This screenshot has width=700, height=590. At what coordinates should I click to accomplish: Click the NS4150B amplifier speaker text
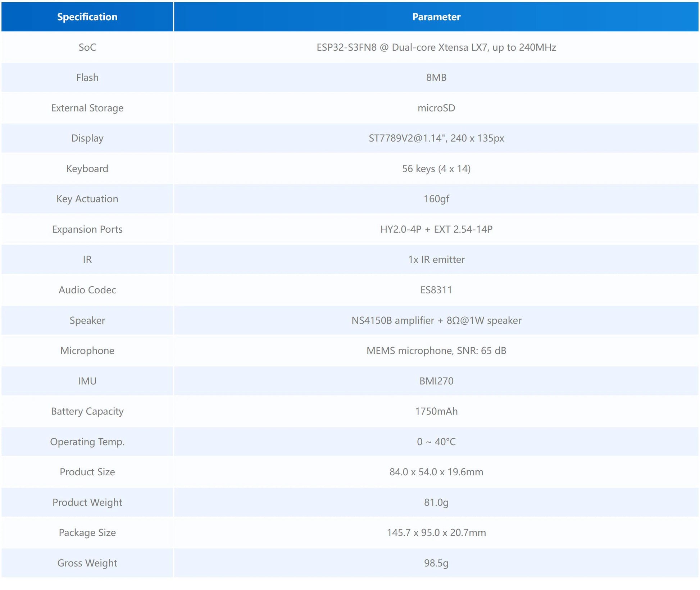(x=436, y=320)
